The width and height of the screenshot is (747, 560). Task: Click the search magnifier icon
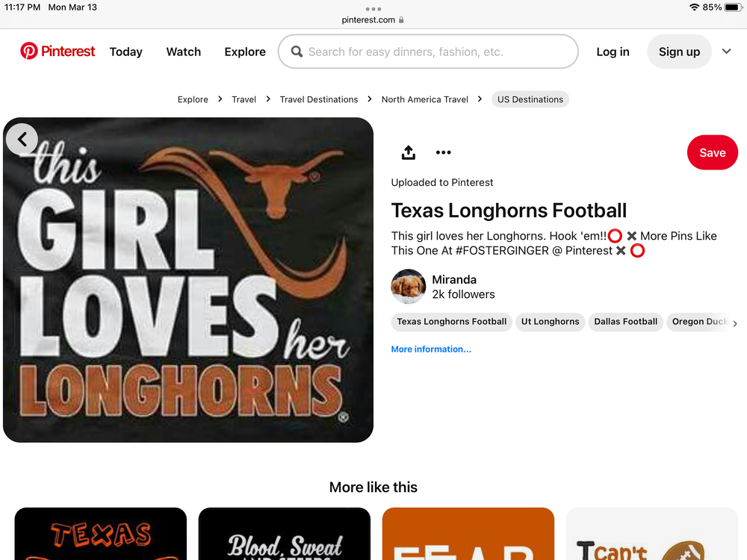pos(297,52)
